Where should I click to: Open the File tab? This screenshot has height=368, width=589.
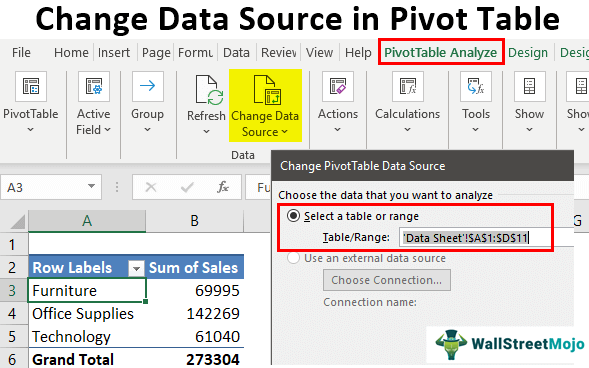pos(21,53)
